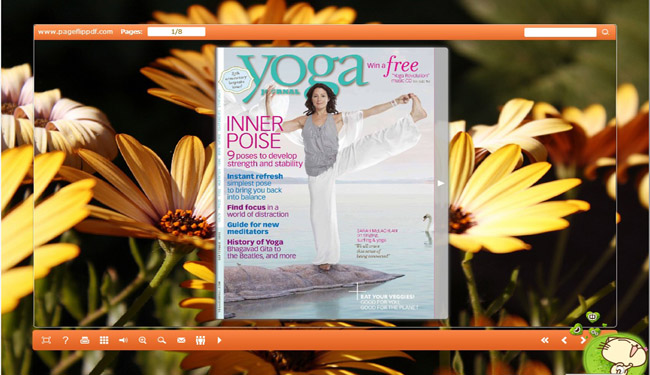The image size is (650, 375).
Task: Click 'EAT YOUR VEGGIES!' text on cover
Action: pos(387,297)
